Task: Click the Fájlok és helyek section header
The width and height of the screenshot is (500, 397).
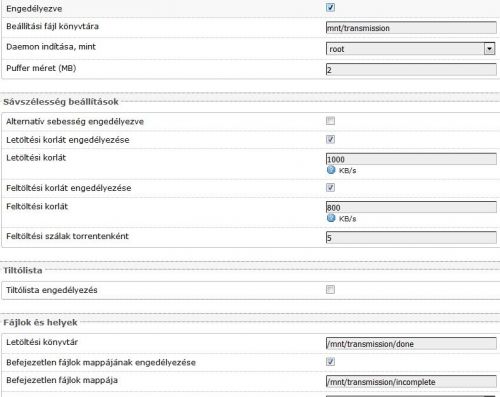Action: tap(40, 322)
